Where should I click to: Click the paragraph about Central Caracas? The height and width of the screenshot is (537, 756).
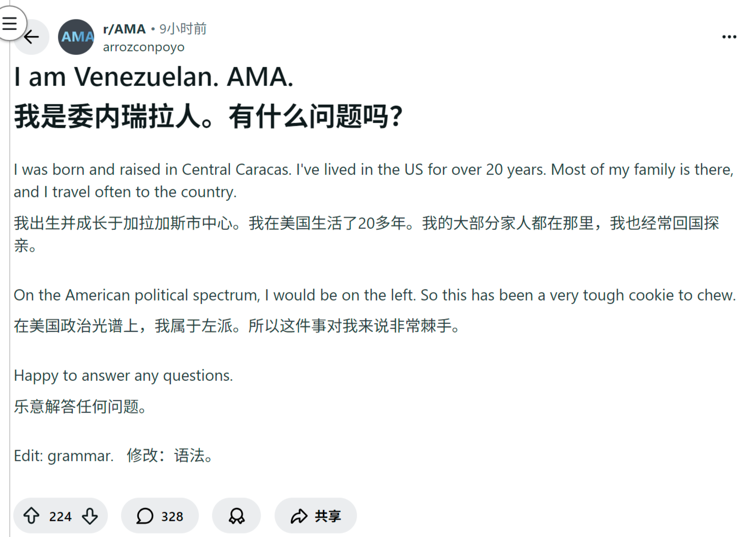[x=373, y=180]
